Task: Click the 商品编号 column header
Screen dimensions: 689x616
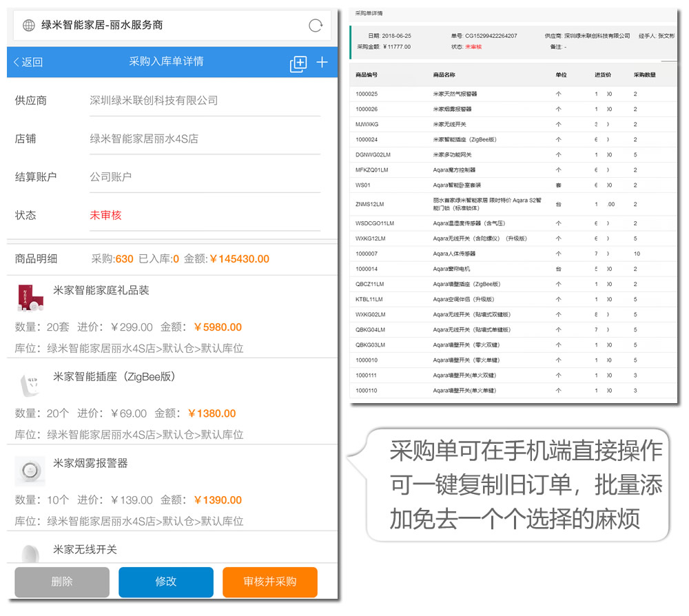Action: click(x=367, y=75)
